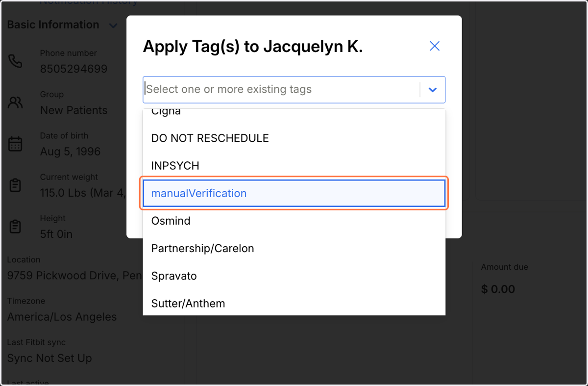Select the INPSYCH tag

(294, 166)
